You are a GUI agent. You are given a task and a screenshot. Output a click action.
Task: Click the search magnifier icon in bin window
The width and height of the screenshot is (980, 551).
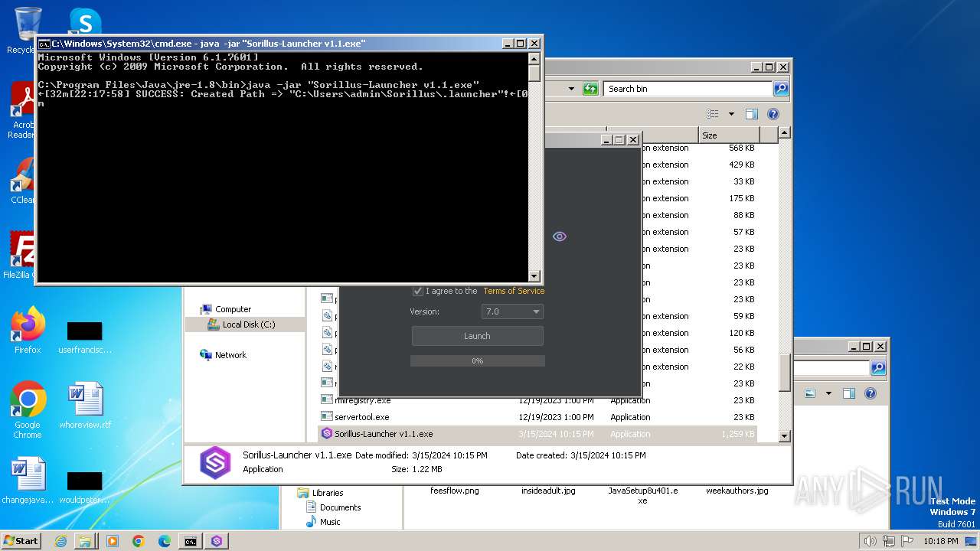coord(780,89)
